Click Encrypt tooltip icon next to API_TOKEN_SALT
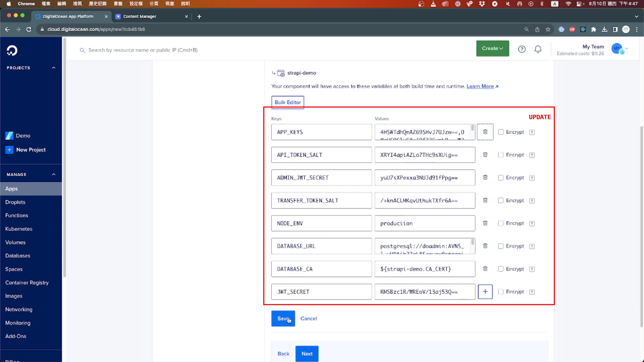The width and height of the screenshot is (644, 362). tap(532, 155)
